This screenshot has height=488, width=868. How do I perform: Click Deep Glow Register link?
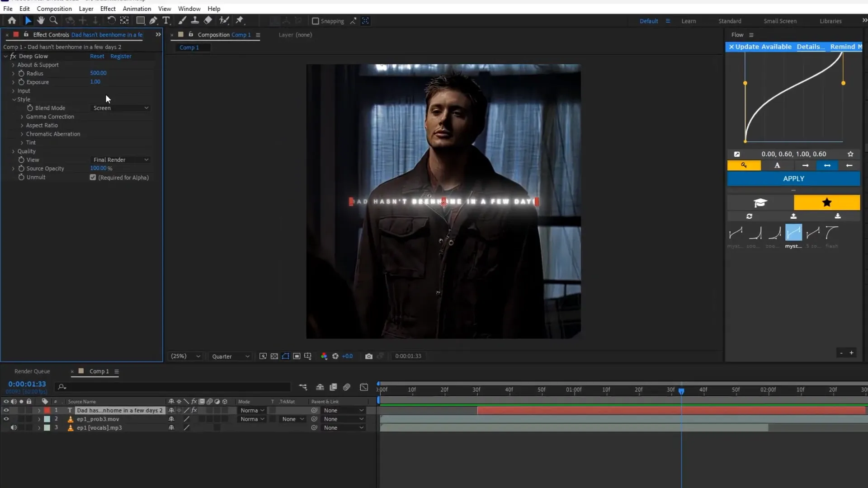(121, 56)
